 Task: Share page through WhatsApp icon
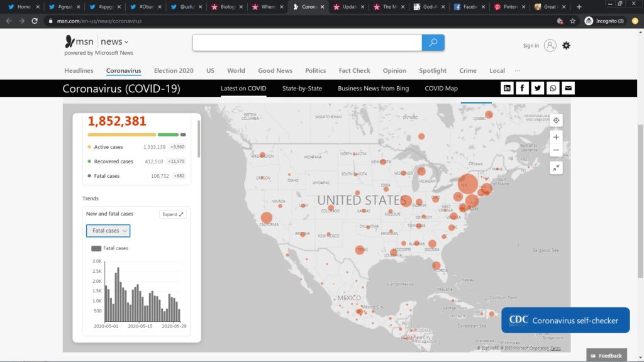pos(553,88)
